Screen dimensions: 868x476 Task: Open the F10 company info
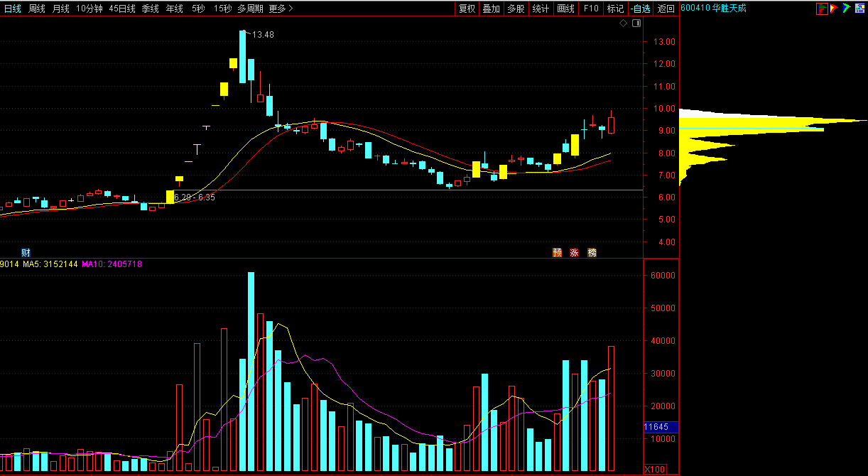pos(591,9)
